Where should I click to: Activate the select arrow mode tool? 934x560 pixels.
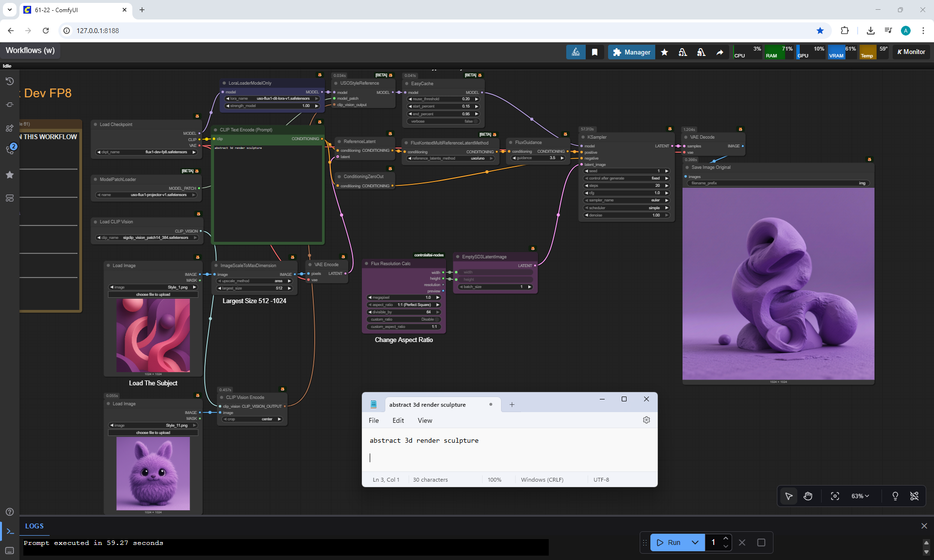pyautogui.click(x=789, y=496)
